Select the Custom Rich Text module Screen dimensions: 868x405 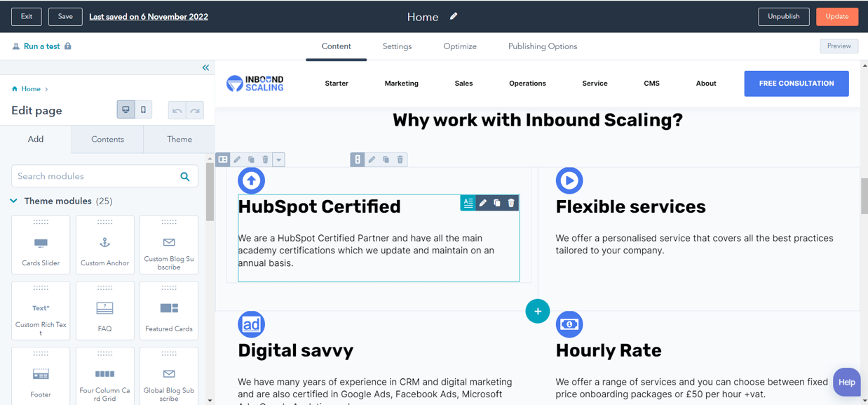tap(41, 310)
